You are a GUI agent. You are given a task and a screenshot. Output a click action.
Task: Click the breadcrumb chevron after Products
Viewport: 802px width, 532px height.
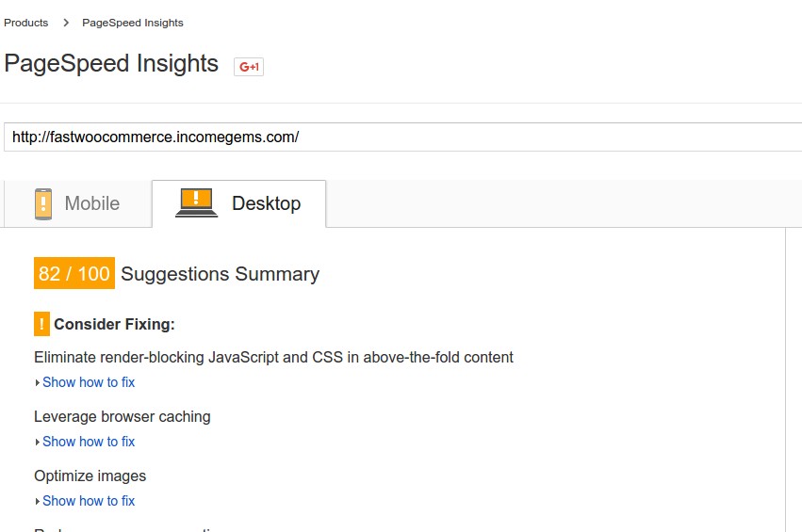point(66,23)
